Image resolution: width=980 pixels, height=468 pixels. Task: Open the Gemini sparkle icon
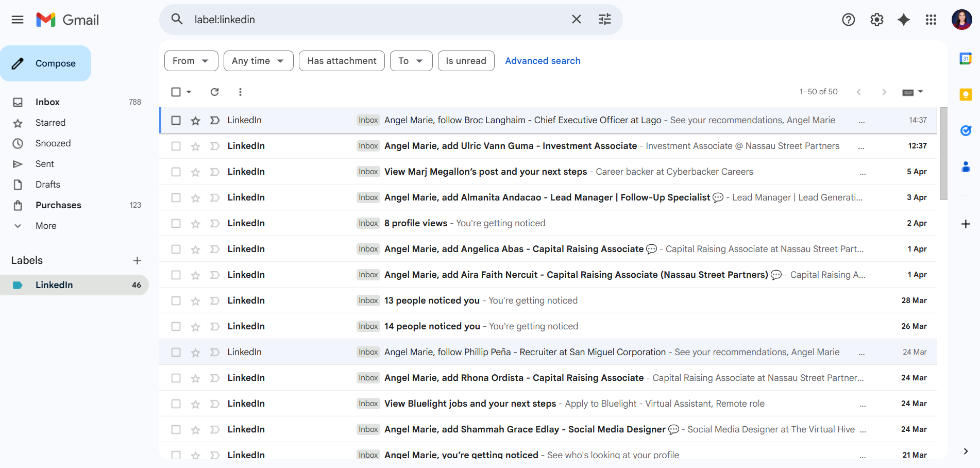click(x=903, y=20)
